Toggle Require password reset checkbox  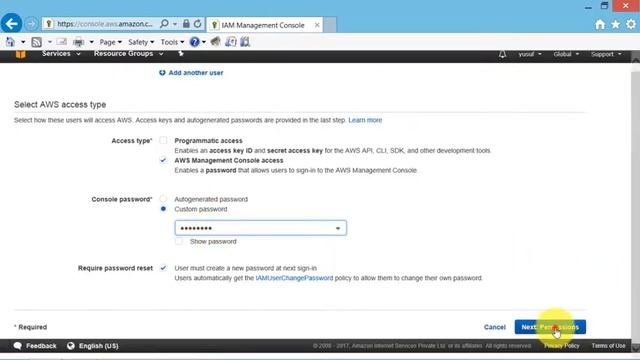[163, 268]
